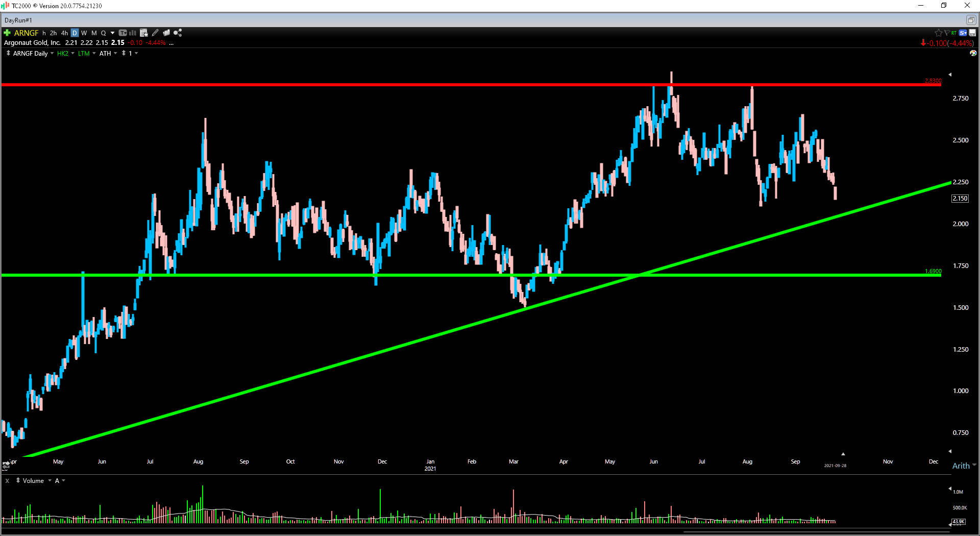Click the floppy disk save icon
The image size is (980, 536).
click(972, 33)
